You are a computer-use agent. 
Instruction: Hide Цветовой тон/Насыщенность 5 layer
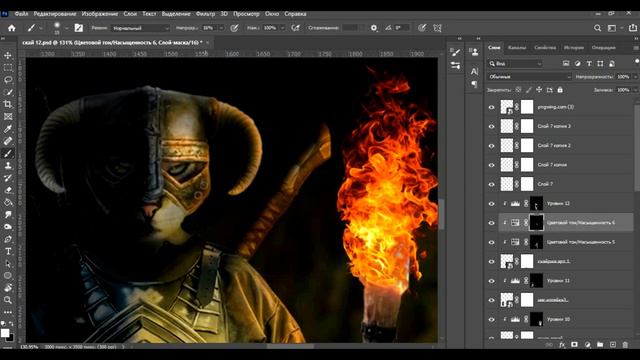point(491,242)
